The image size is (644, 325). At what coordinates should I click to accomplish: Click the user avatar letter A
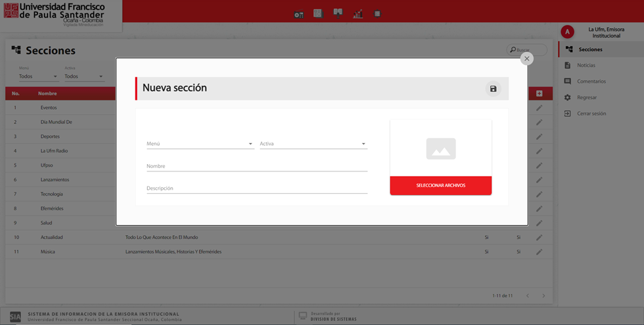click(567, 32)
